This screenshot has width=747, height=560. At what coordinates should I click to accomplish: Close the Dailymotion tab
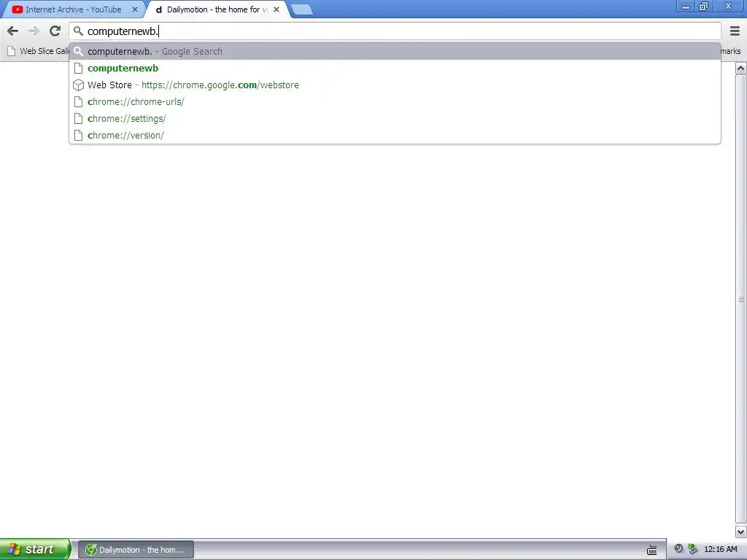click(x=276, y=9)
